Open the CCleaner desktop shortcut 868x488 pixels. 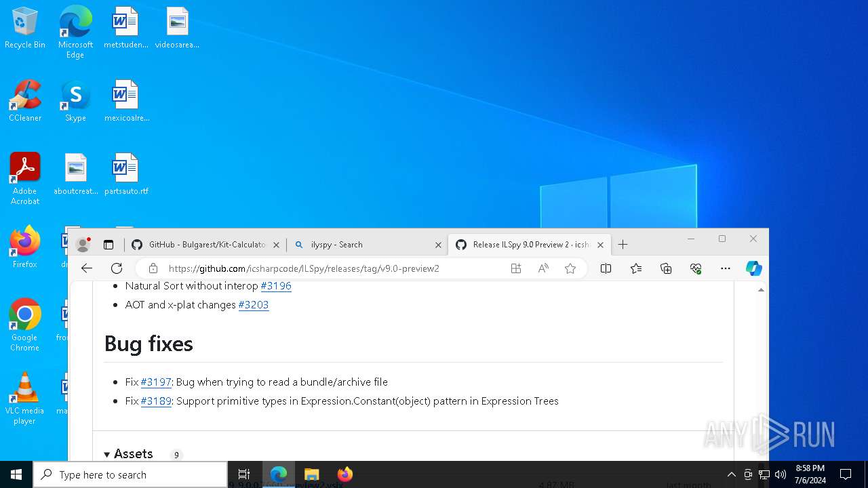tap(25, 101)
